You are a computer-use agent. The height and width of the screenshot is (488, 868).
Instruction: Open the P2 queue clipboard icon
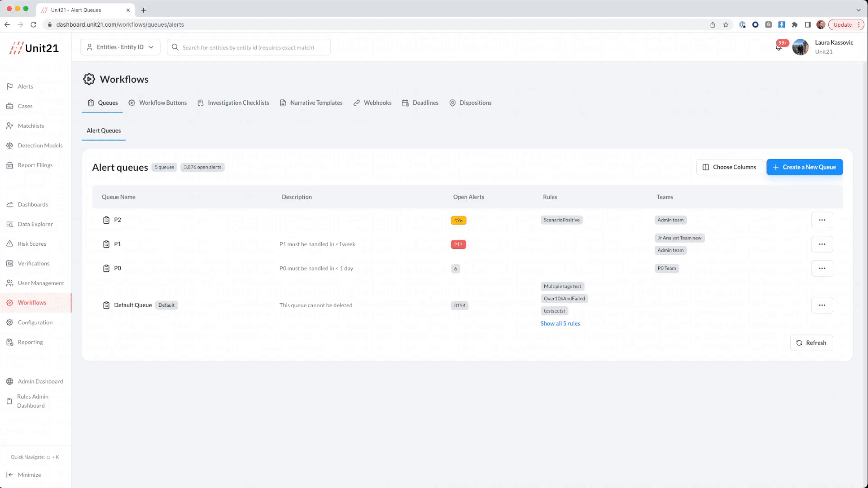[x=106, y=220]
